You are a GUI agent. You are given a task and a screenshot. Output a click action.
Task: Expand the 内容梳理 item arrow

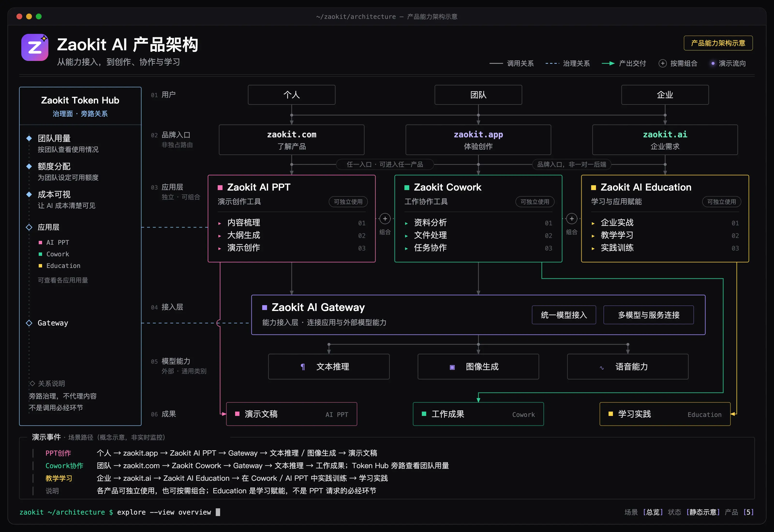pyautogui.click(x=220, y=223)
